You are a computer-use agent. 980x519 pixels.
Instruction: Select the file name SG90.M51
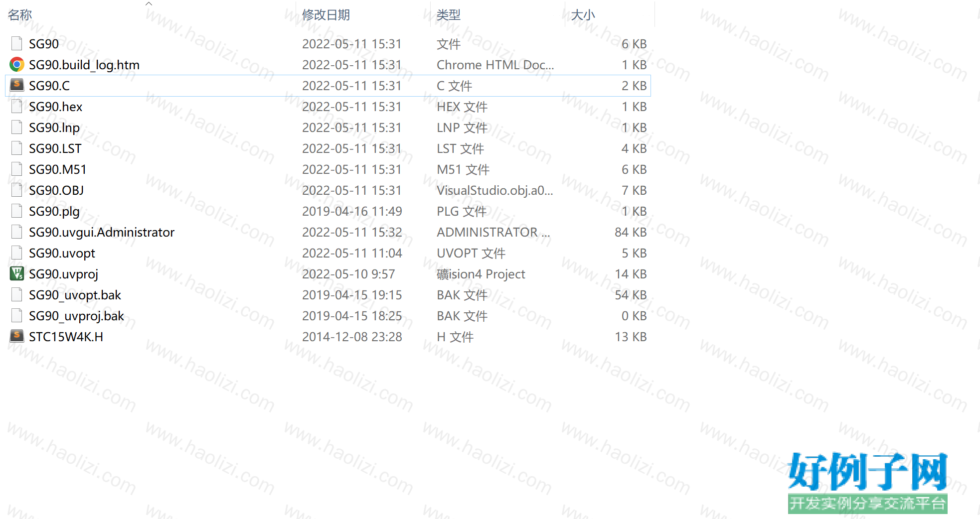point(58,169)
